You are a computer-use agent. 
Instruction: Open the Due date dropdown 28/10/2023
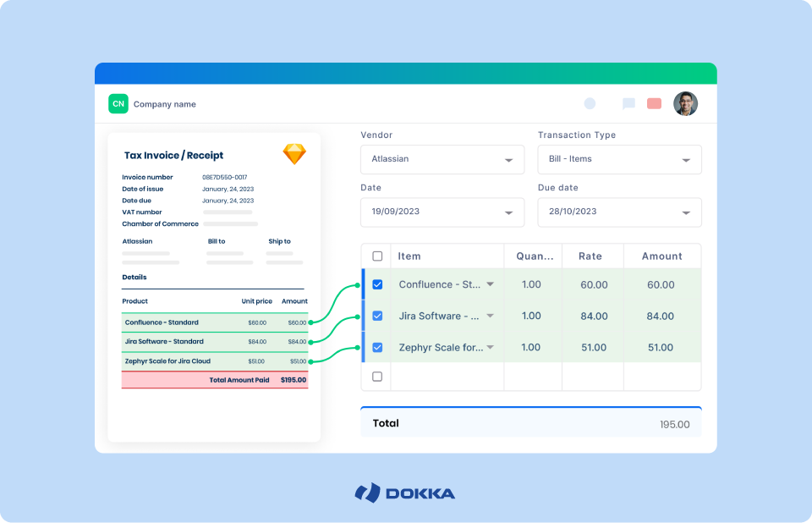(619, 212)
